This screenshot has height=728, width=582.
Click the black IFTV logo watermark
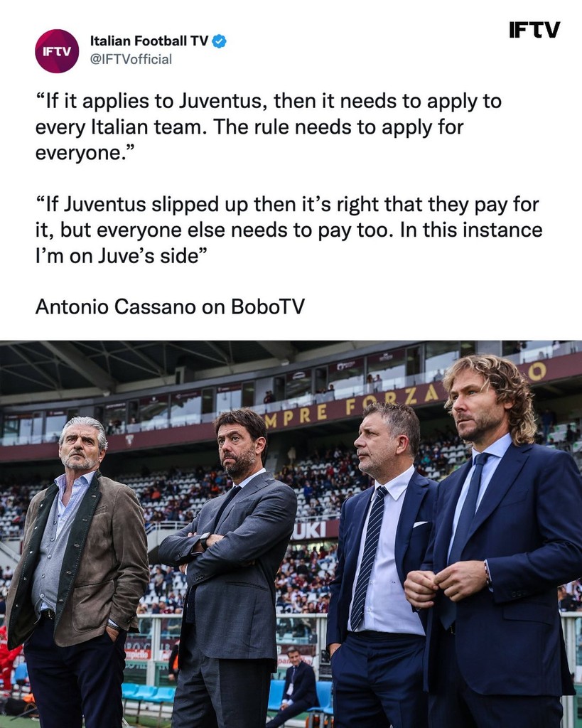[x=534, y=30]
